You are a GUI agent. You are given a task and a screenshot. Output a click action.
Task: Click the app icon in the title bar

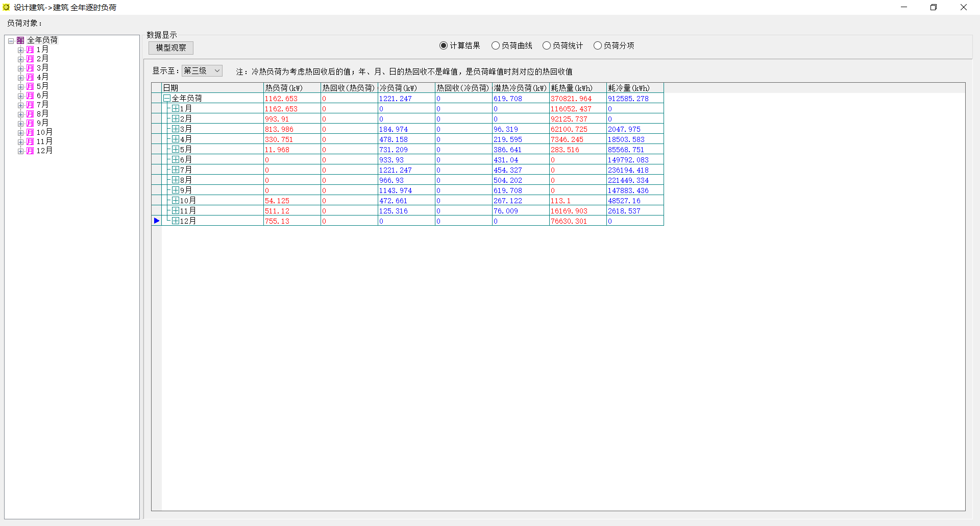point(6,7)
